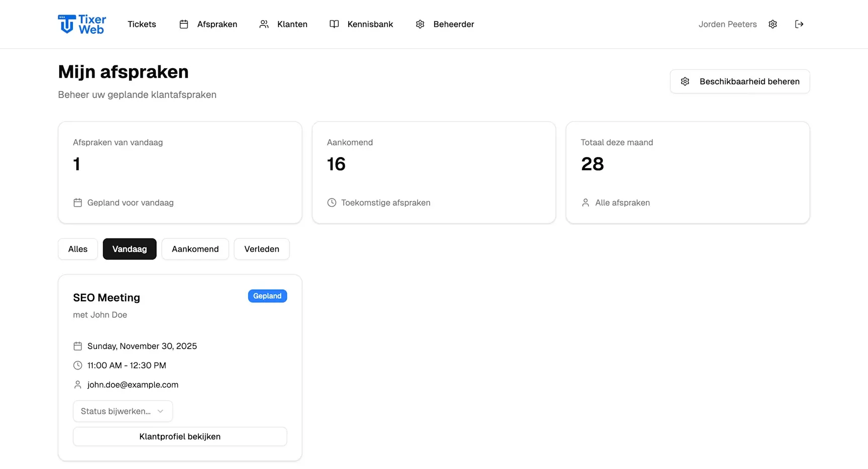Click the gear icon beside Beheerder
Screen dimensions: 868x469
(x=420, y=24)
